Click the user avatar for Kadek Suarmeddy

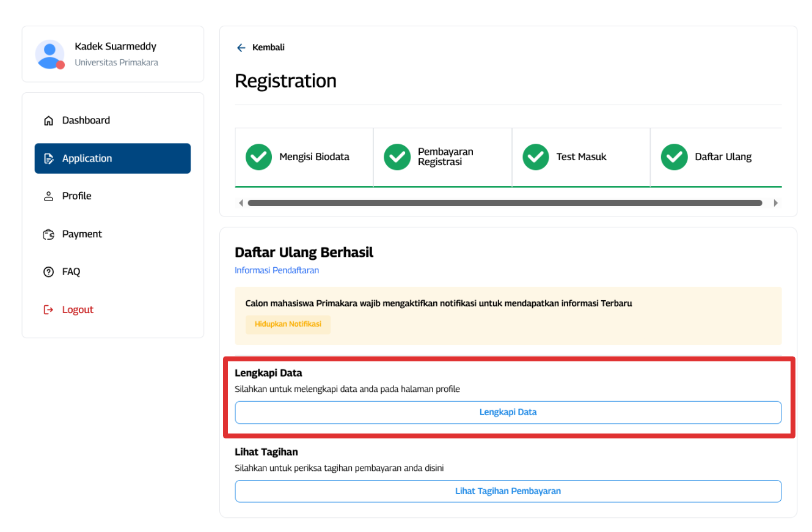pos(49,54)
